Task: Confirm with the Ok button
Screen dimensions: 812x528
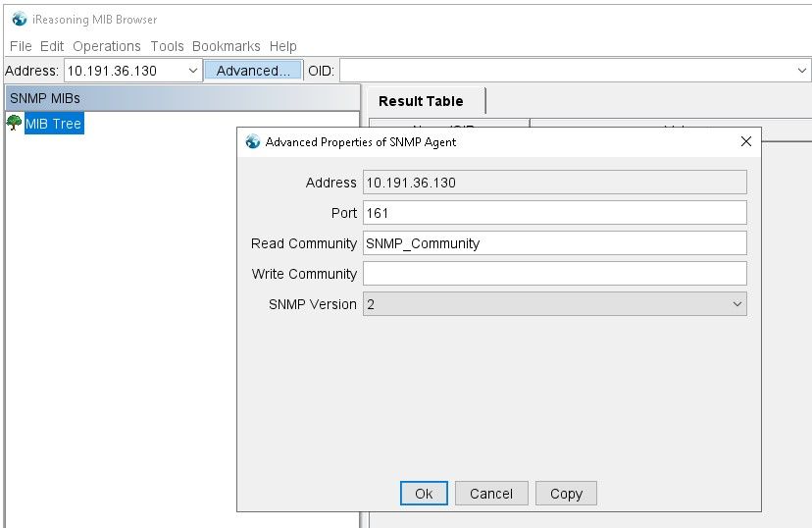Action: 424,494
